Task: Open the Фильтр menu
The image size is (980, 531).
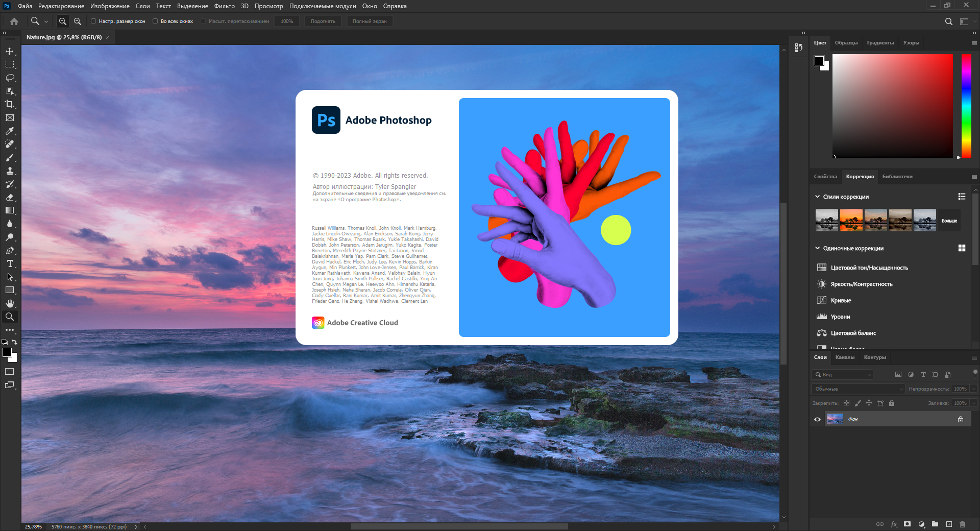Action: 224,6
